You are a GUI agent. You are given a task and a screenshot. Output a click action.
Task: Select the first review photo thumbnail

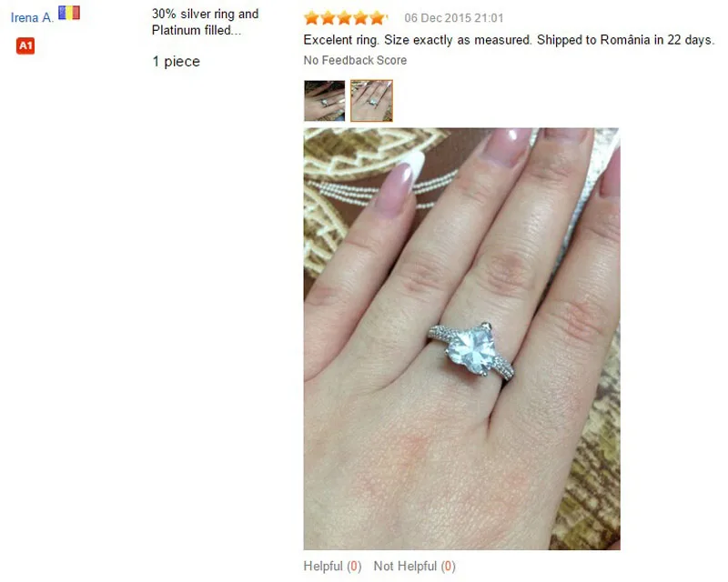325,101
